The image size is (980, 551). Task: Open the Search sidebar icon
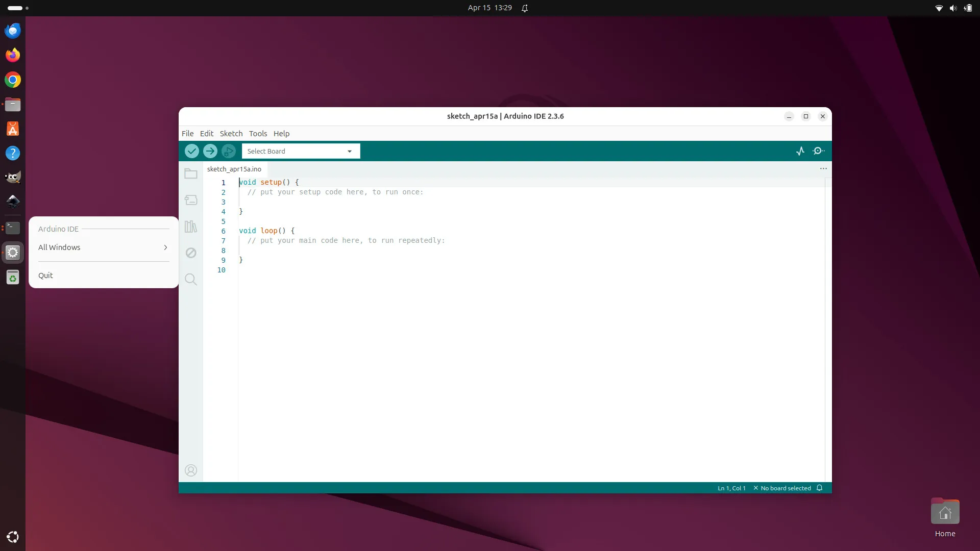click(191, 280)
